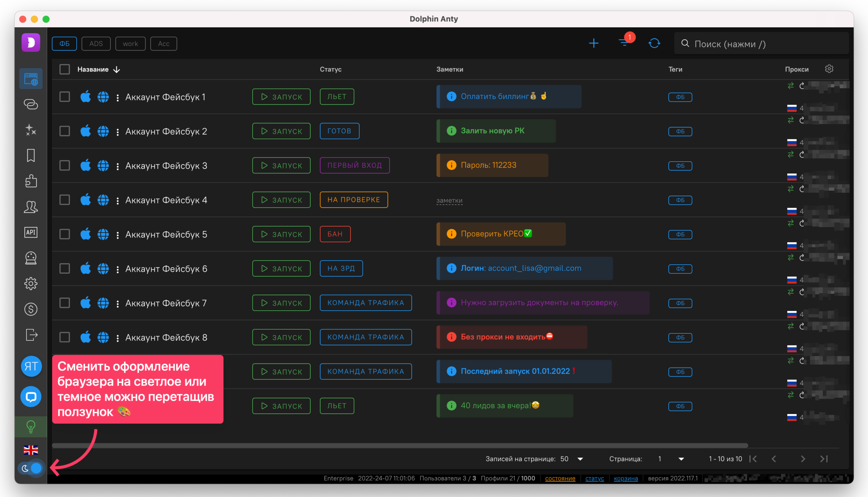868x497 pixels.
Task: Click globe icon of Аккаунт Фейсбук 1
Action: tap(103, 97)
